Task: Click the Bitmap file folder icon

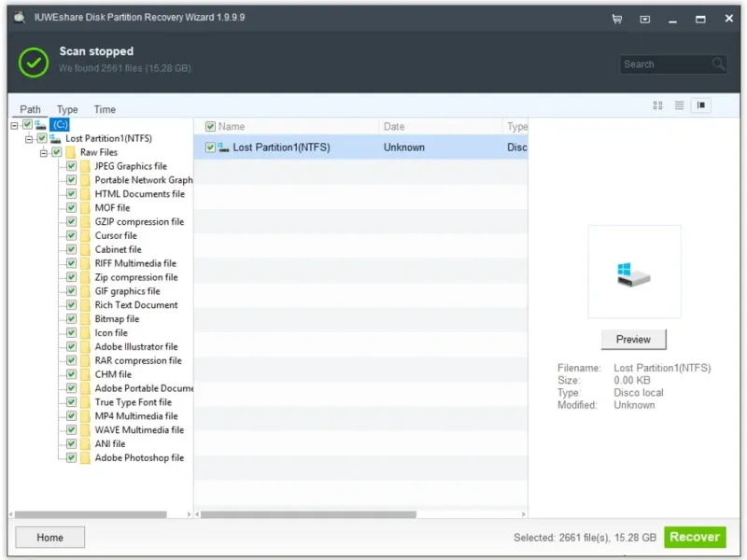Action: 85,319
